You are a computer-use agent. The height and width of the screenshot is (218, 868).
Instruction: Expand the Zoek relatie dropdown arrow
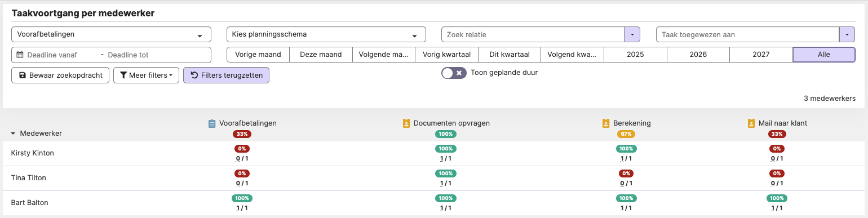(x=632, y=34)
